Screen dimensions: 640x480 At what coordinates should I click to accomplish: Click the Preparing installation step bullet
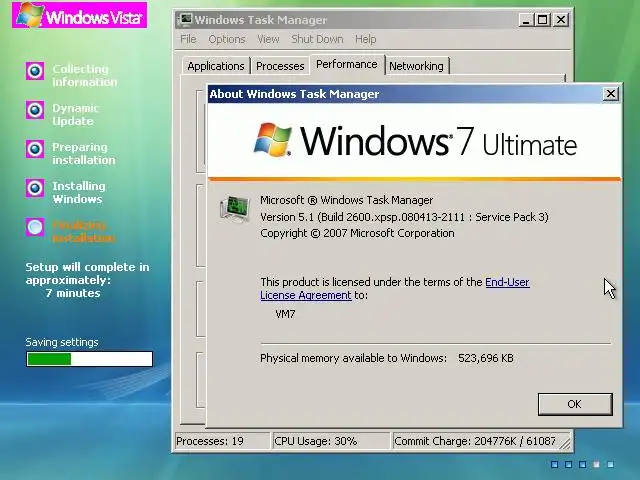tap(35, 149)
